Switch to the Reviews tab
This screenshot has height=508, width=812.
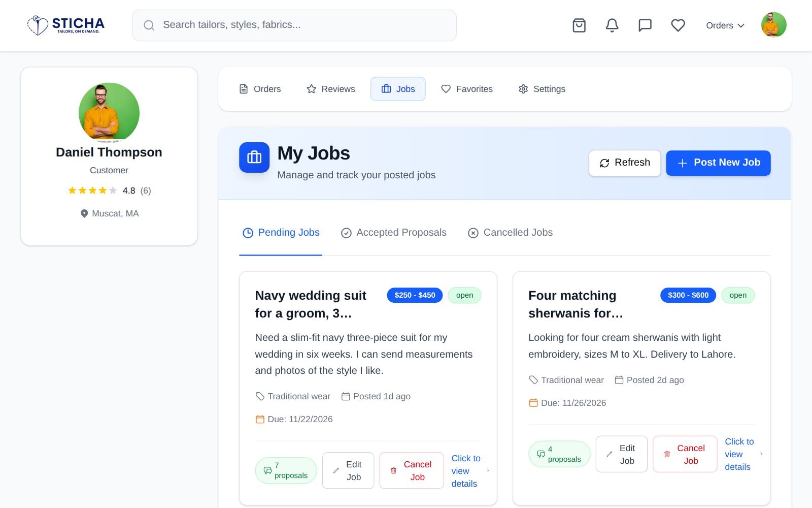tap(331, 89)
